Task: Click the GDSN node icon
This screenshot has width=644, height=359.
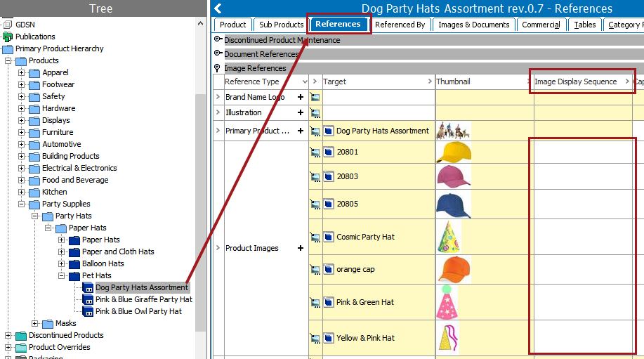Action: tap(8, 25)
